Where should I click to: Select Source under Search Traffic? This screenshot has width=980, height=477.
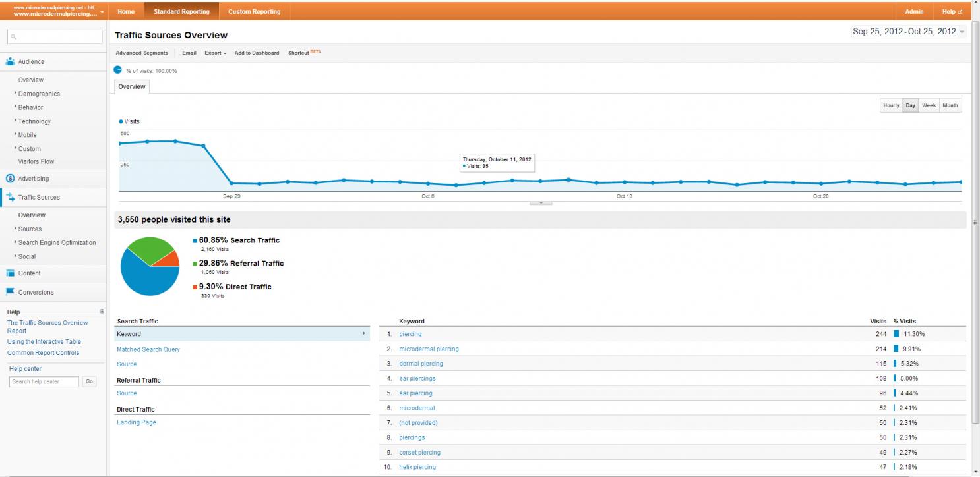(x=127, y=364)
